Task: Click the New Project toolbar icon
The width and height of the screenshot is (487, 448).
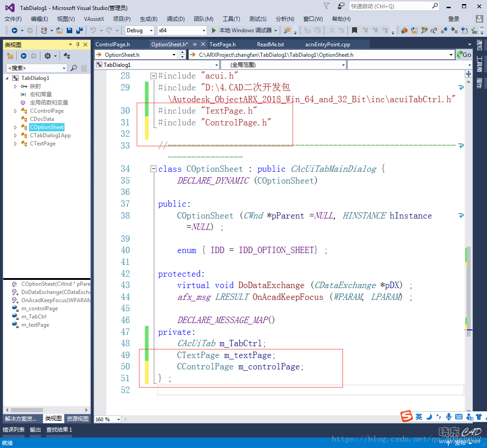Action: point(44,30)
